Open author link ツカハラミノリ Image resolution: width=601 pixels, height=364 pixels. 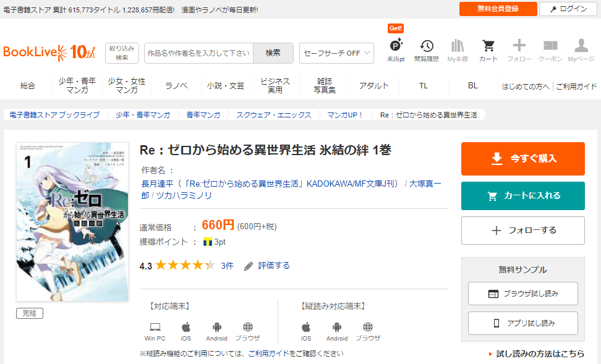click(x=184, y=195)
